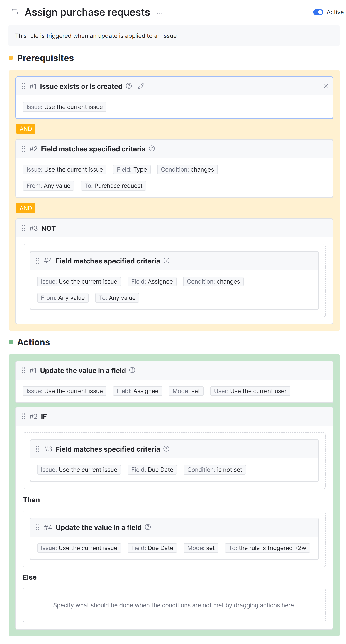
Task: Click the swap arrows icon beside title
Action: [x=15, y=11]
